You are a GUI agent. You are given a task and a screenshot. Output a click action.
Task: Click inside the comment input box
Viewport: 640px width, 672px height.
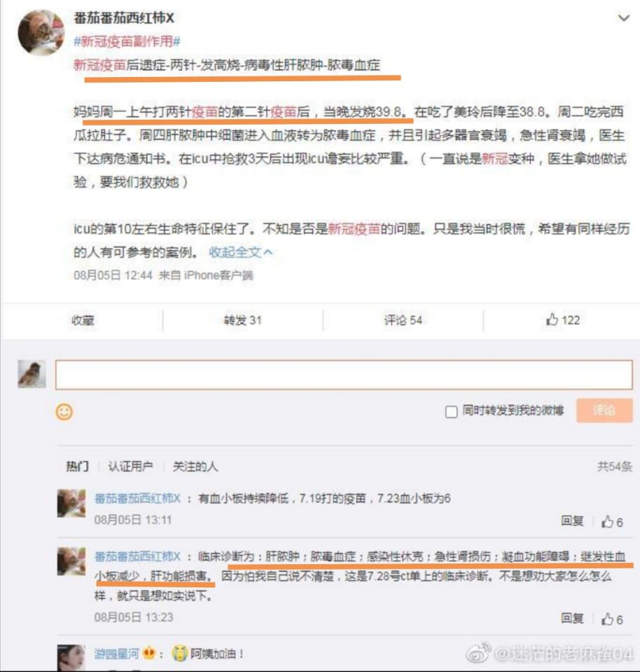(x=344, y=374)
